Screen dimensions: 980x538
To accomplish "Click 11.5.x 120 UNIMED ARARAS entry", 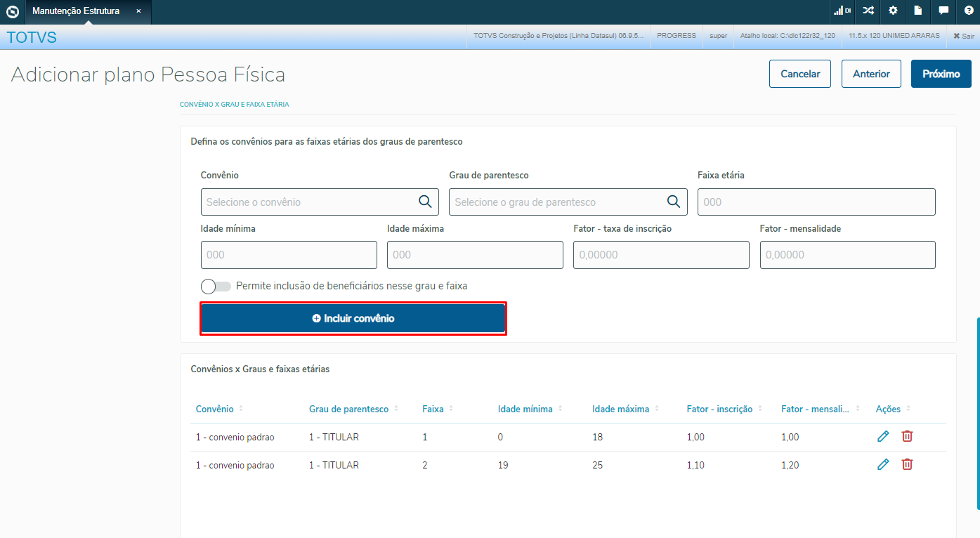I will click(894, 36).
